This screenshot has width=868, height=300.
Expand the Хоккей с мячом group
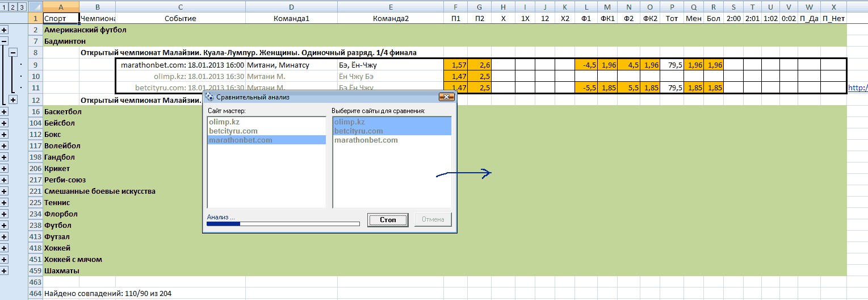point(4,259)
